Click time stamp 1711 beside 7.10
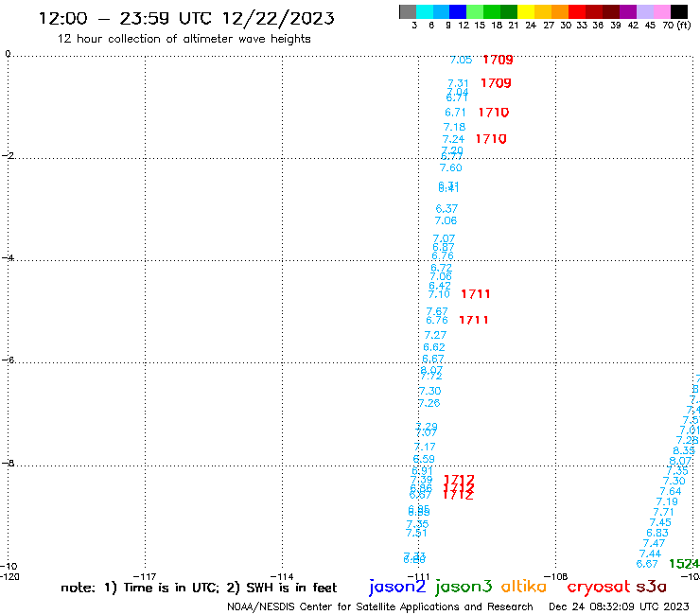Screen dimensions: 700x615 (476, 294)
